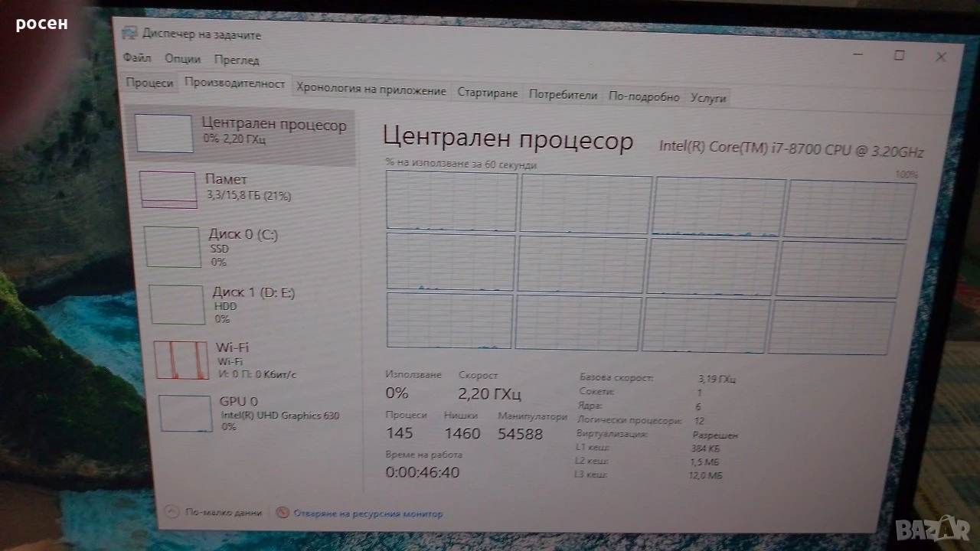The height and width of the screenshot is (551, 980).
Task: Switch to Хронология на приложение tab
Action: pyautogui.click(x=371, y=90)
